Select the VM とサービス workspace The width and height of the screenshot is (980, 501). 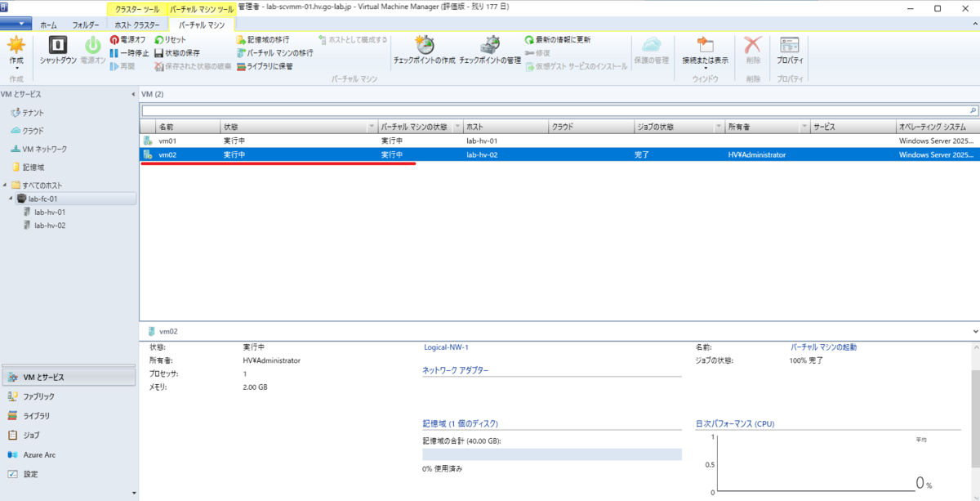tap(68, 377)
